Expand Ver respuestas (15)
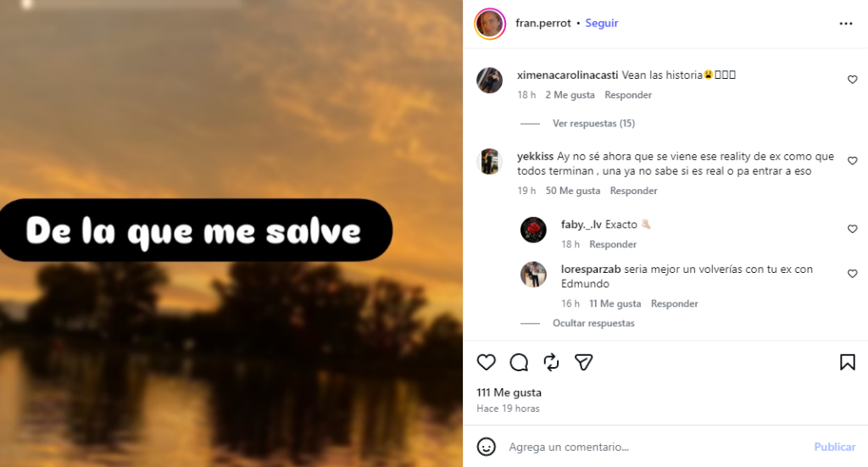Screen dimensions: 868x467 coord(593,124)
